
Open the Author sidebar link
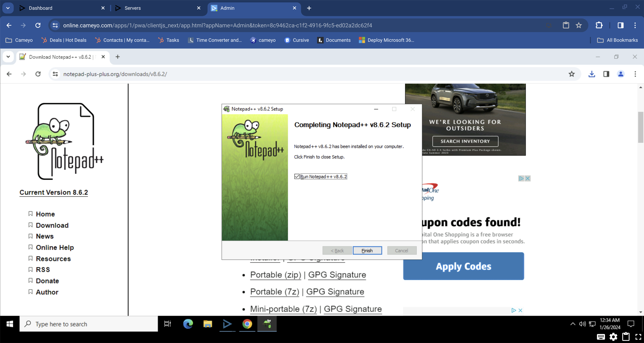pos(47,292)
